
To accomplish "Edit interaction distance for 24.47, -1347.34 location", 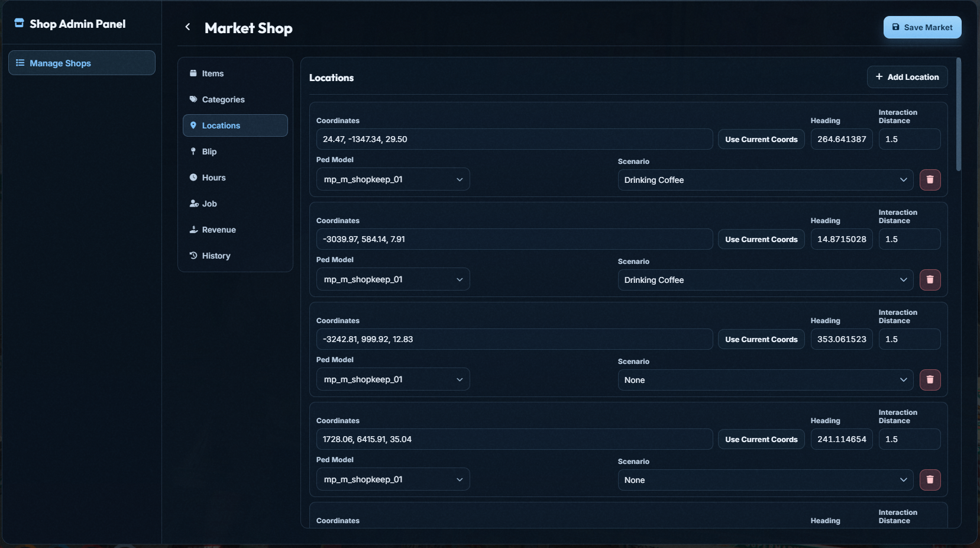I will (910, 139).
